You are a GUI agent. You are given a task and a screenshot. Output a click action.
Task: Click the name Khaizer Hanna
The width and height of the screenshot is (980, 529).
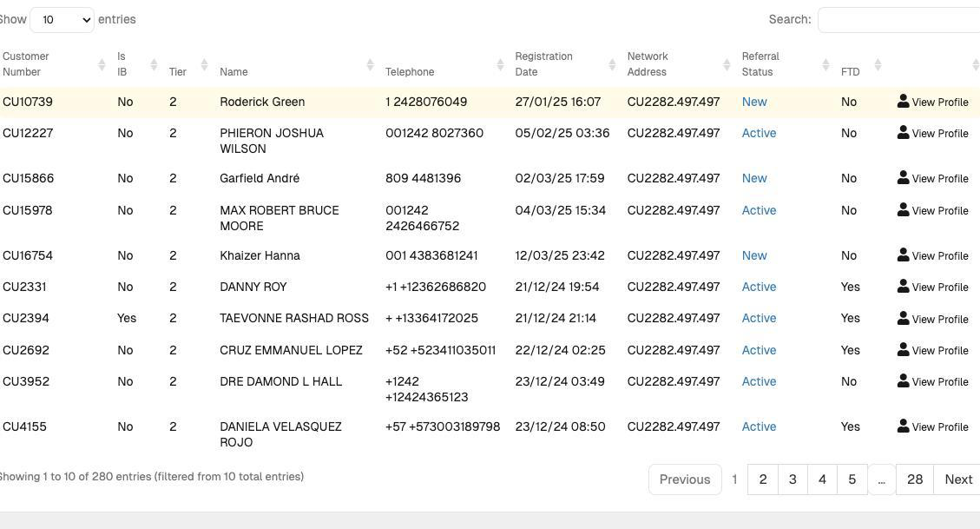260,255
